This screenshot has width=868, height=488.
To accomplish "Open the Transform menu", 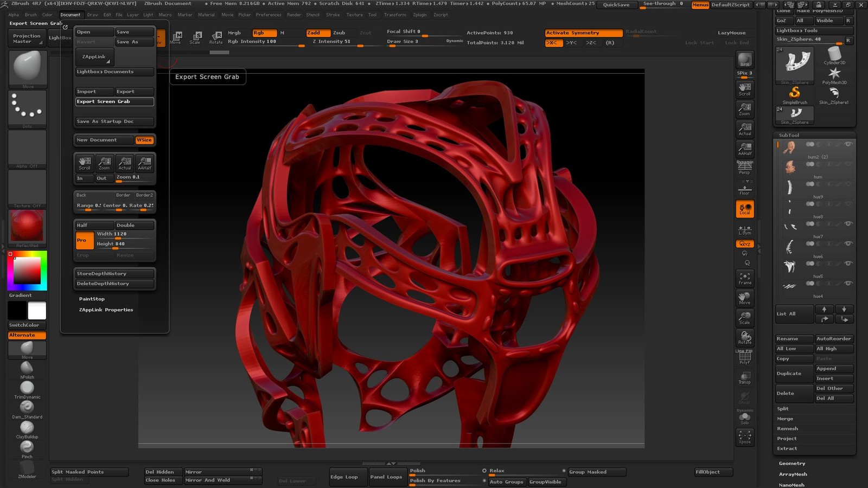I will pyautogui.click(x=395, y=15).
